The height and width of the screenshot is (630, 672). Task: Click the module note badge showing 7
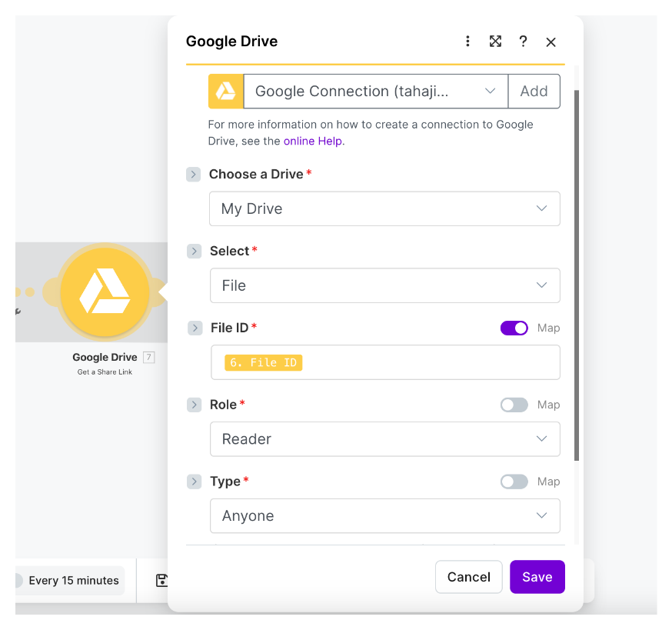tap(148, 357)
